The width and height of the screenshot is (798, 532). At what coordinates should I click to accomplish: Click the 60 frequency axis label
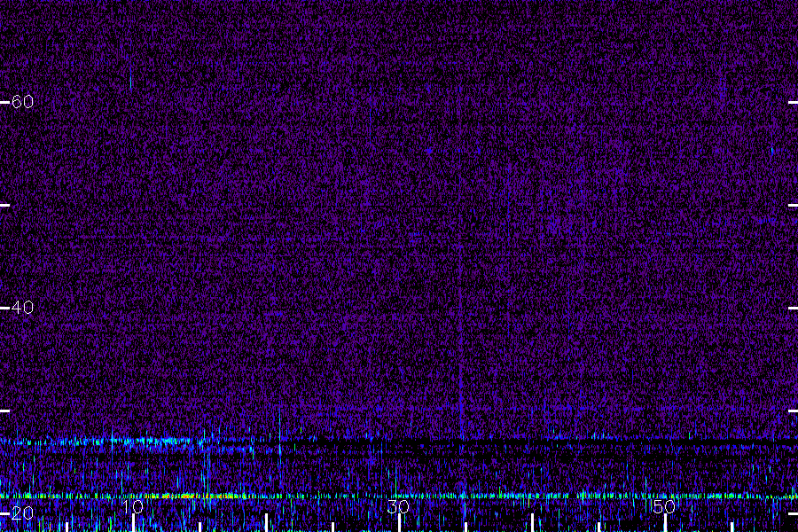tap(22, 102)
